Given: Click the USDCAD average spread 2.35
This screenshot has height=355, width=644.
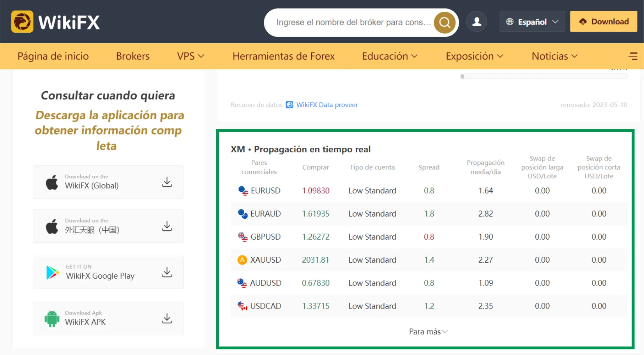Looking at the screenshot, I should point(485,306).
